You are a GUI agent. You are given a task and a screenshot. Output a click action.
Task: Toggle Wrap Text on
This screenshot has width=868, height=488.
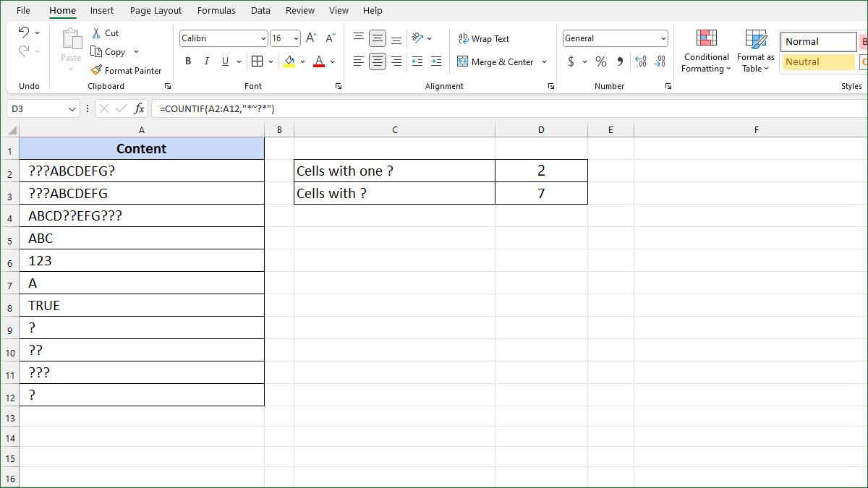coord(483,38)
